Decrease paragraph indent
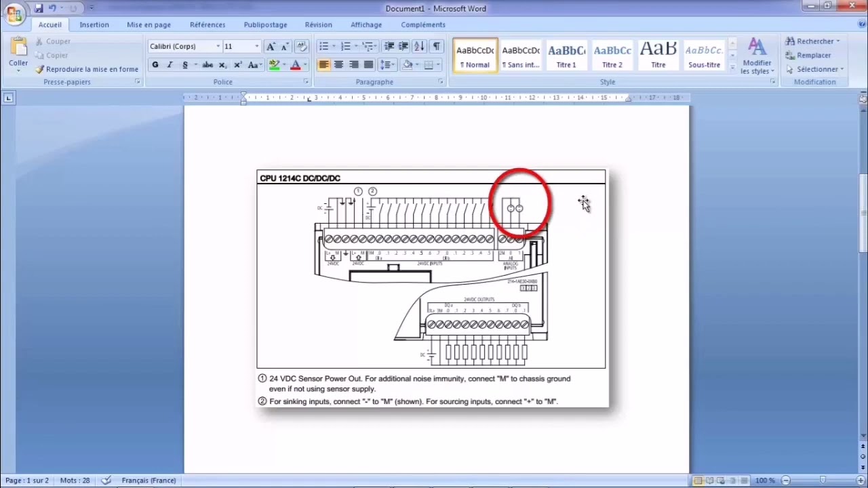 (x=389, y=46)
